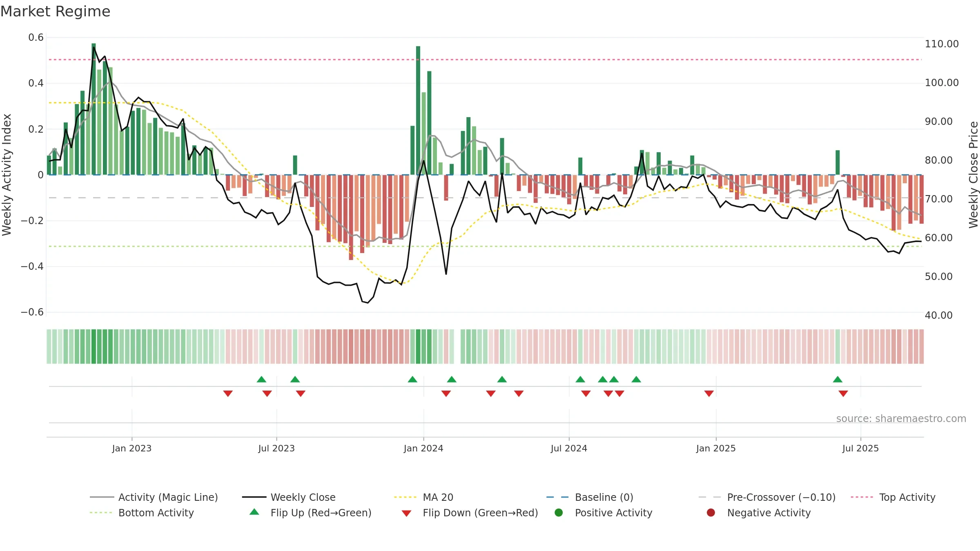The image size is (980, 551).
Task: Click the Market Regime chart title
Action: tap(55, 11)
